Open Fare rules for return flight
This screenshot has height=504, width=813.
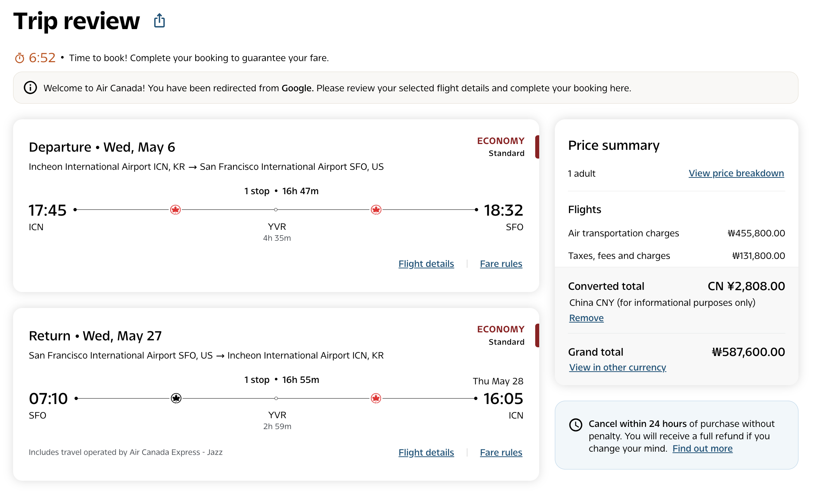[x=501, y=452]
